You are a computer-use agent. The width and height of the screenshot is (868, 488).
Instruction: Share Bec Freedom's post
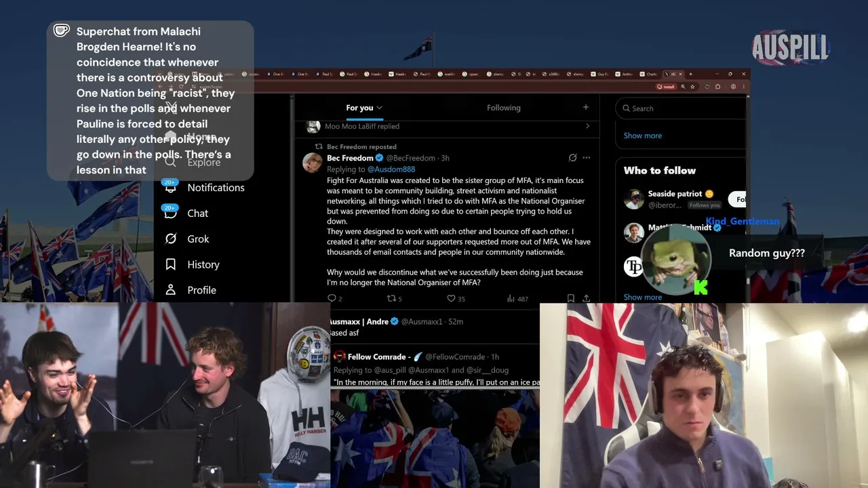click(586, 298)
